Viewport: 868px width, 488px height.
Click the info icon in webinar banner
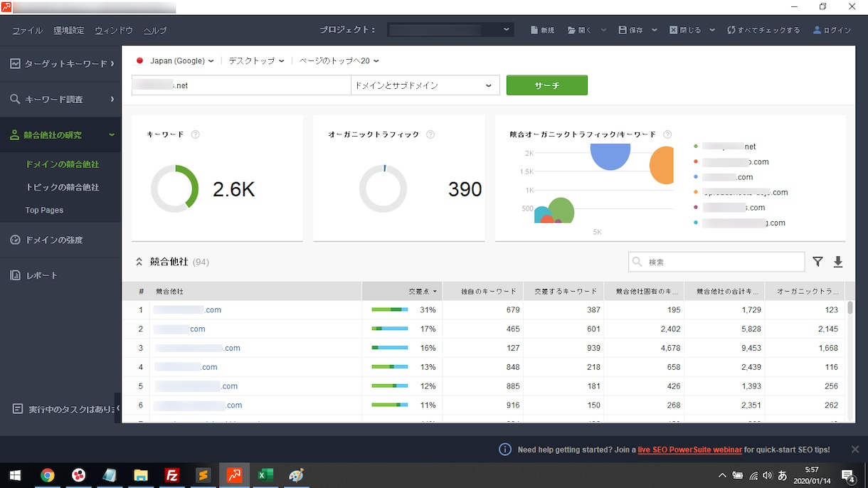[505, 450]
